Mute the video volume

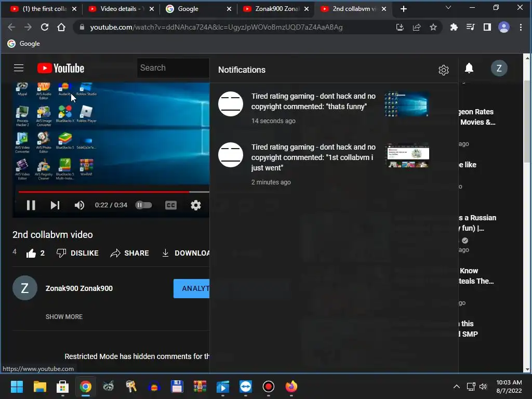click(79, 205)
